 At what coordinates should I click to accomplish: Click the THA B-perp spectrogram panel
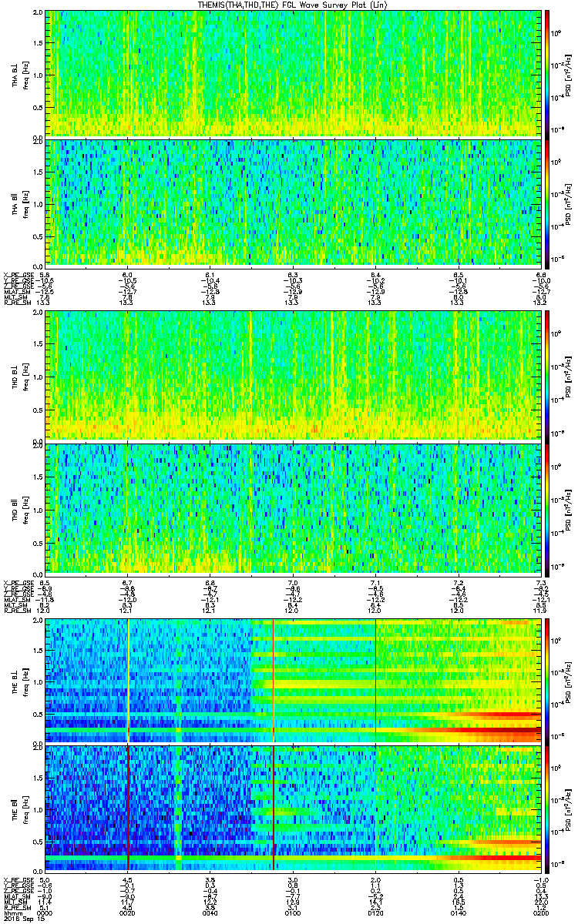[292, 74]
